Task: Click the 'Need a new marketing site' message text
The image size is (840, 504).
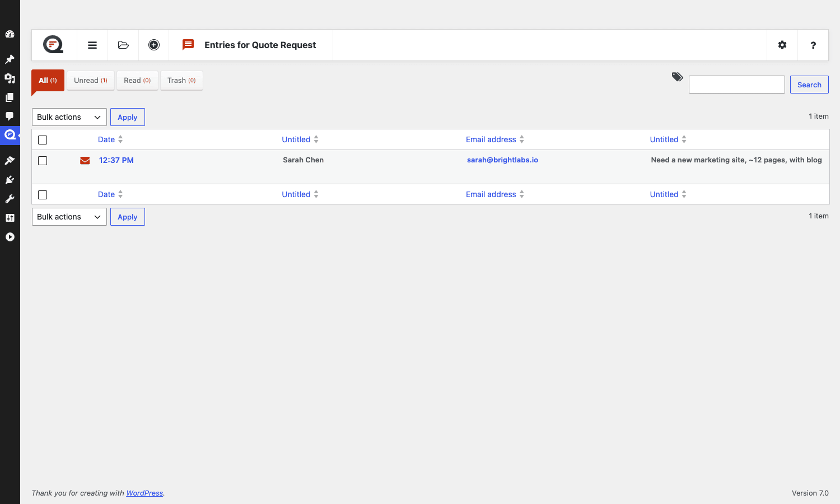Action: [736, 160]
